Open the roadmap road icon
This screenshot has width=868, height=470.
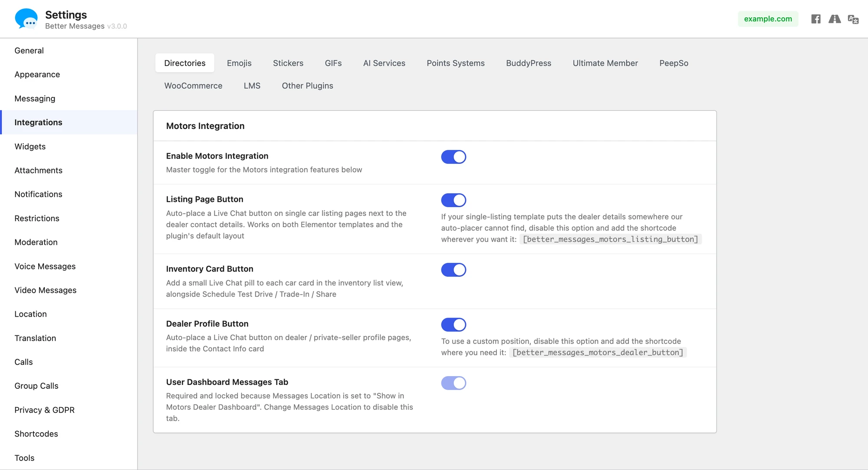coord(835,19)
